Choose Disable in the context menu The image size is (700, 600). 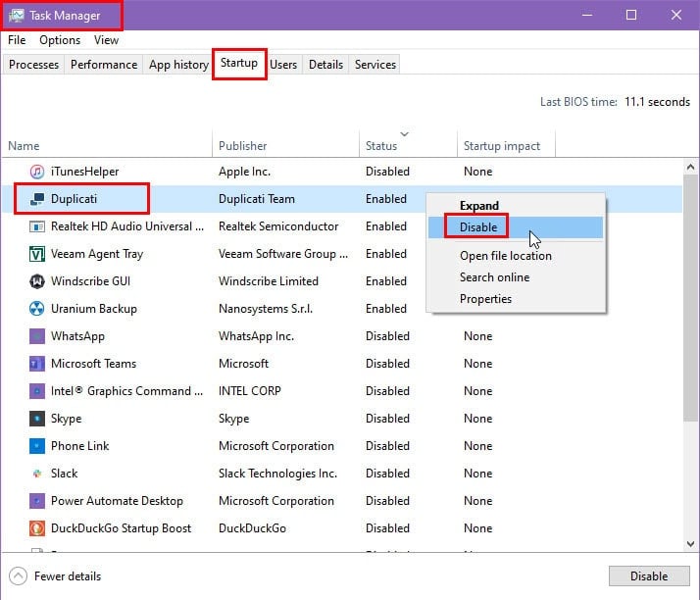(516, 227)
